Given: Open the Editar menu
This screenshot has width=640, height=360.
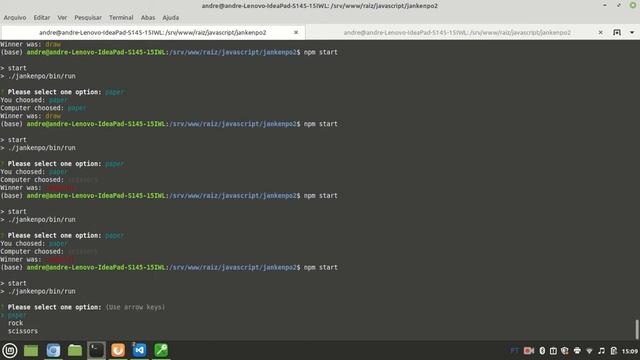Looking at the screenshot, I should pos(42,18).
